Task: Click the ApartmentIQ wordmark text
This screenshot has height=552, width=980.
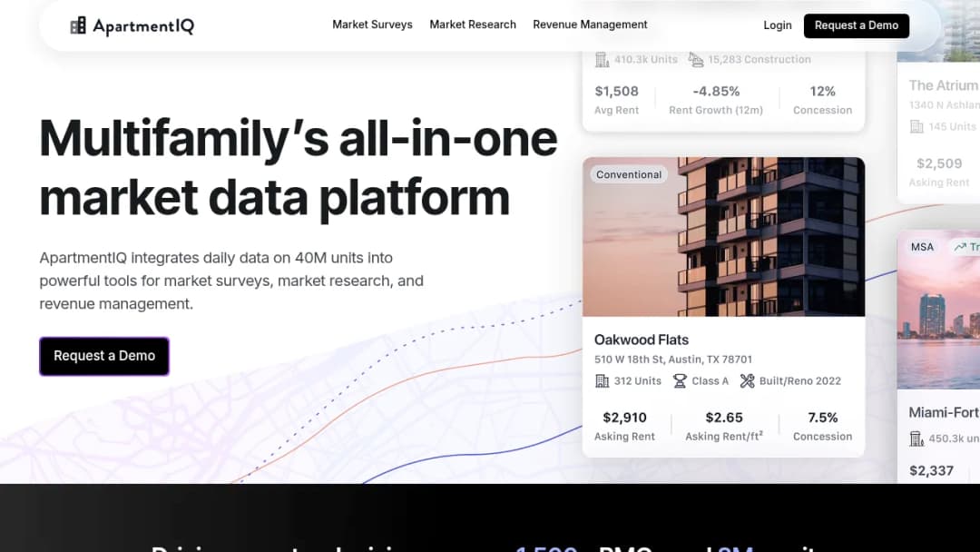Action: click(143, 26)
